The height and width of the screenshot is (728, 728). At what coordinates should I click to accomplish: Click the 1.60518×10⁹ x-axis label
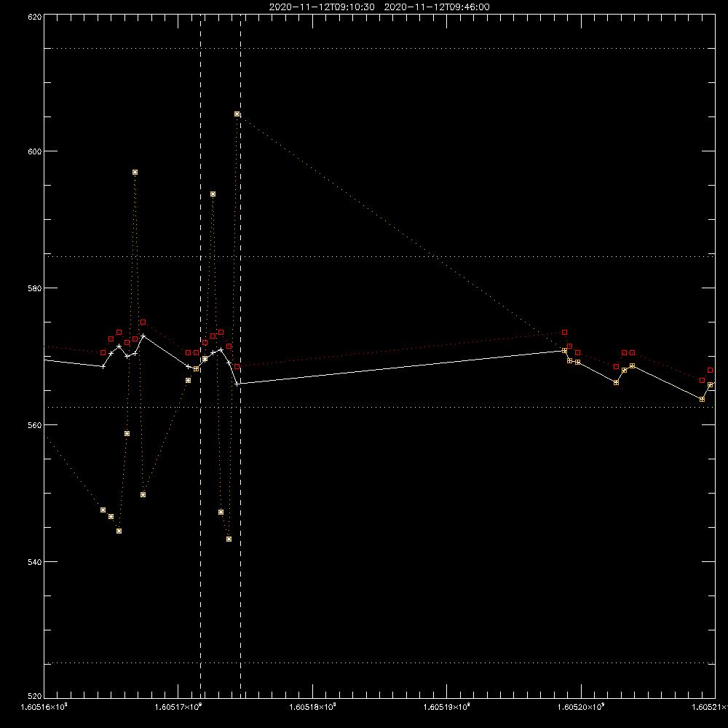[x=312, y=707]
